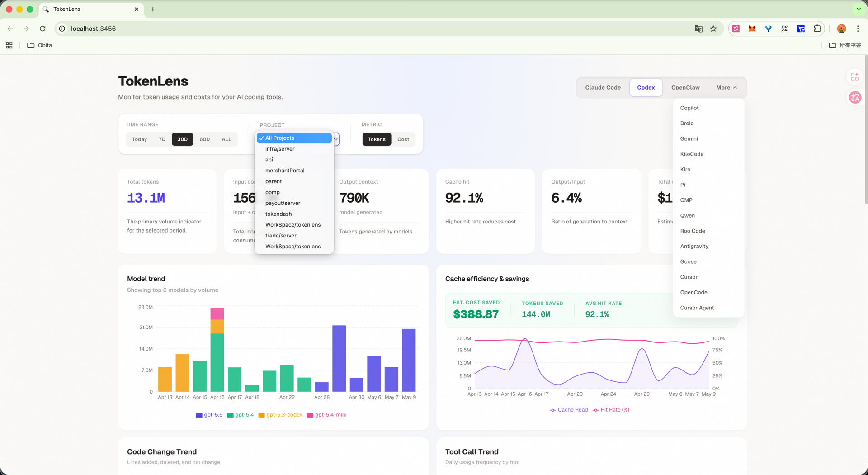
Task: Click the Cache Read legend marker icon
Action: pyautogui.click(x=552, y=410)
